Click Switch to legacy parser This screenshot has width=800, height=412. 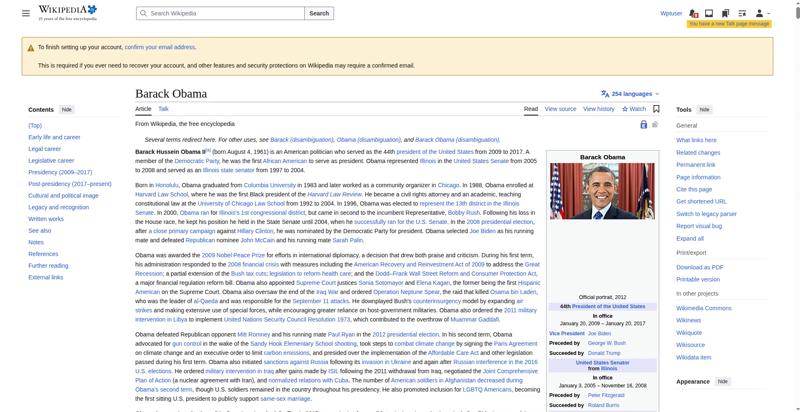(x=707, y=214)
